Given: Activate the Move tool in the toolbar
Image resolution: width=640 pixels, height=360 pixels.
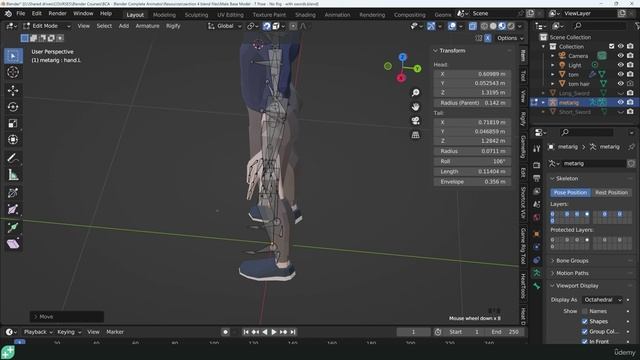Looking at the screenshot, I should 13,91.
